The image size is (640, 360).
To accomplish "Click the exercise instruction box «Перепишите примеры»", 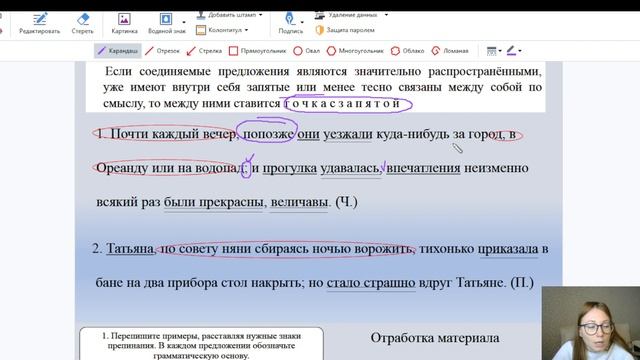I will 201,344.
